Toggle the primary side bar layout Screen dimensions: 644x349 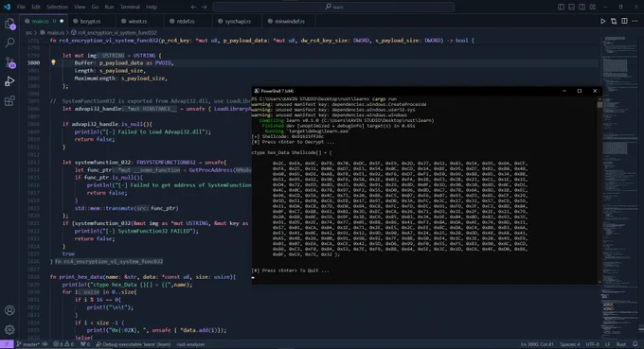pos(561,7)
